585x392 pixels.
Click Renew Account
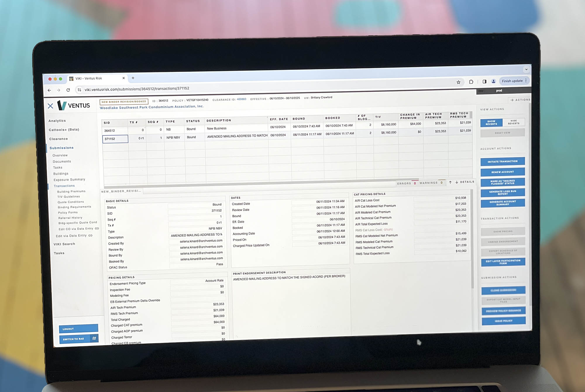point(503,172)
